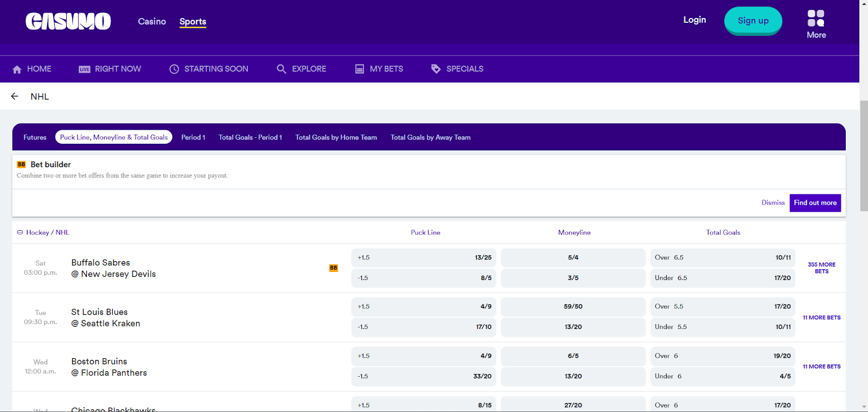The height and width of the screenshot is (412, 868).
Task: Click the magnifier icon beside Explore
Action: (281, 69)
